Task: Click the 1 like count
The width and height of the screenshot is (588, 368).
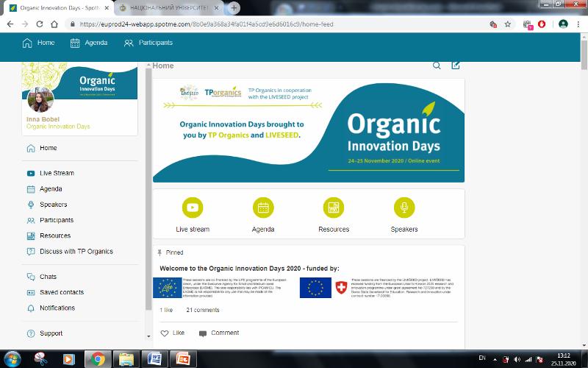Action: click(x=166, y=310)
